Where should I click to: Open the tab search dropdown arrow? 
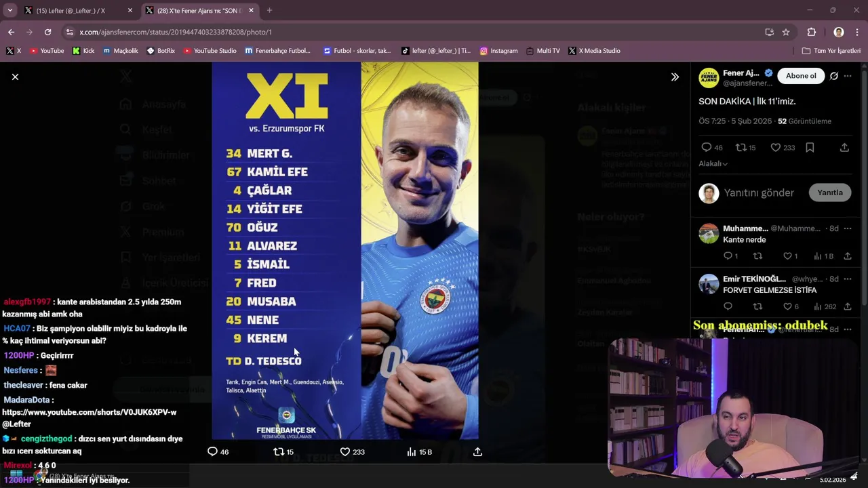click(9, 10)
